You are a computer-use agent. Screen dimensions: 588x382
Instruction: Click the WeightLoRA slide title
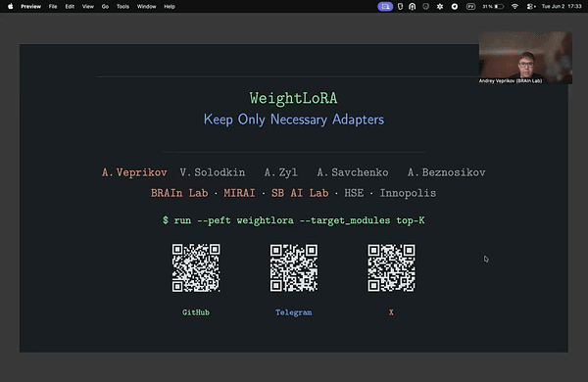tap(294, 98)
